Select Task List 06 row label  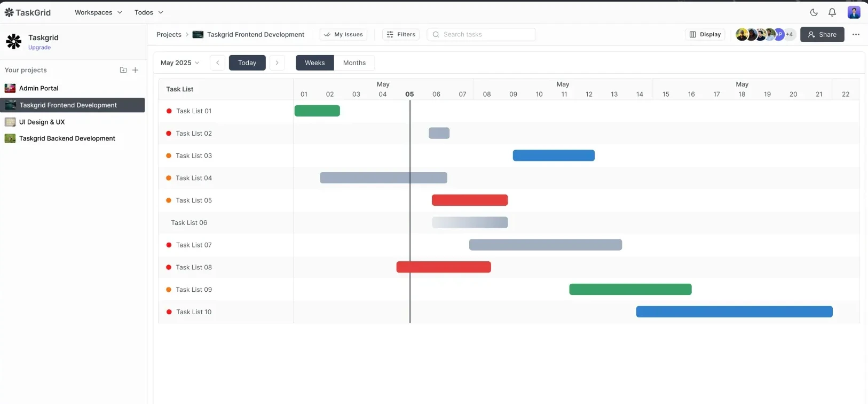click(189, 223)
